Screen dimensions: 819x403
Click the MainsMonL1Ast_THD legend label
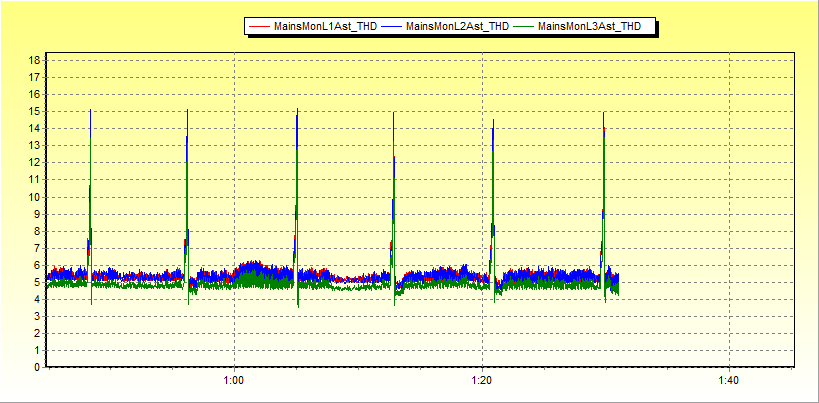pyautogui.click(x=324, y=27)
